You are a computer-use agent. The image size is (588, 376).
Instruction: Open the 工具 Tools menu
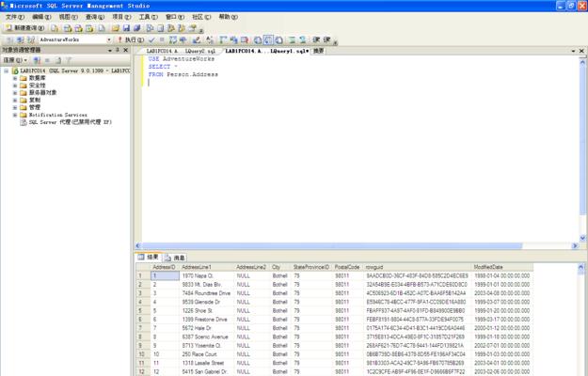pyautogui.click(x=148, y=17)
